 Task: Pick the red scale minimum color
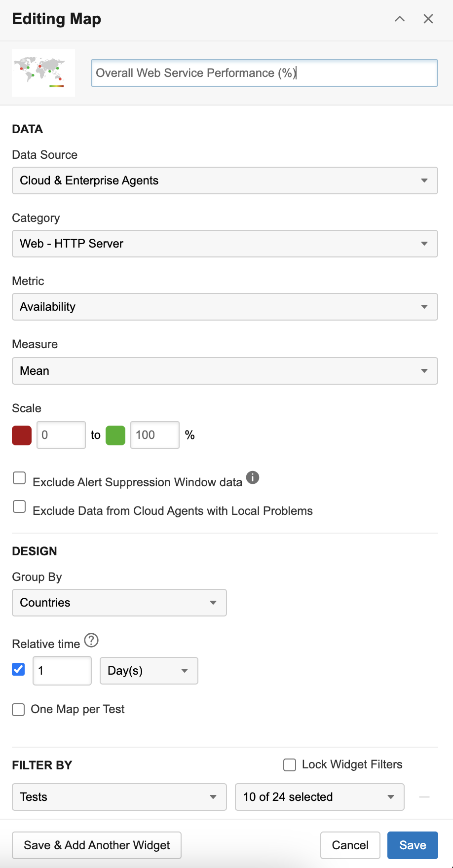pos(22,435)
